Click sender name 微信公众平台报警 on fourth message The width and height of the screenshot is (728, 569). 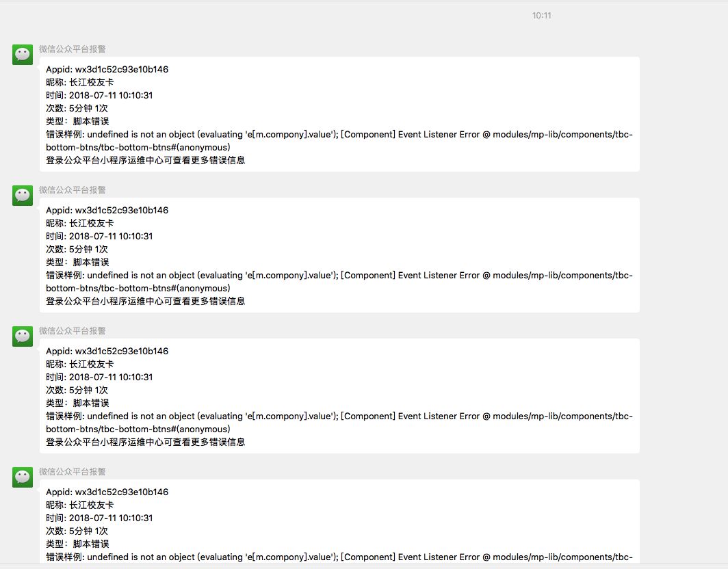[73, 471]
